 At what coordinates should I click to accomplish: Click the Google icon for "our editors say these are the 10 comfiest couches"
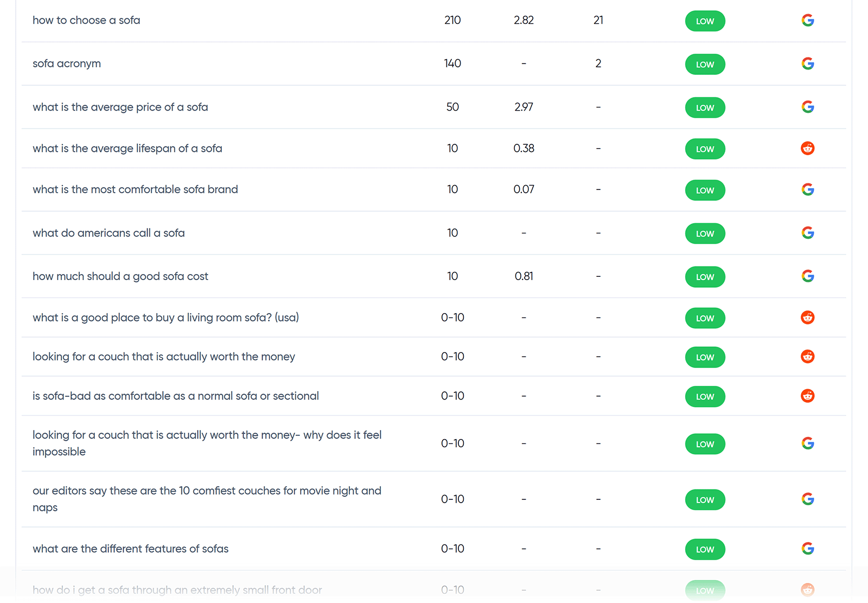[807, 498]
